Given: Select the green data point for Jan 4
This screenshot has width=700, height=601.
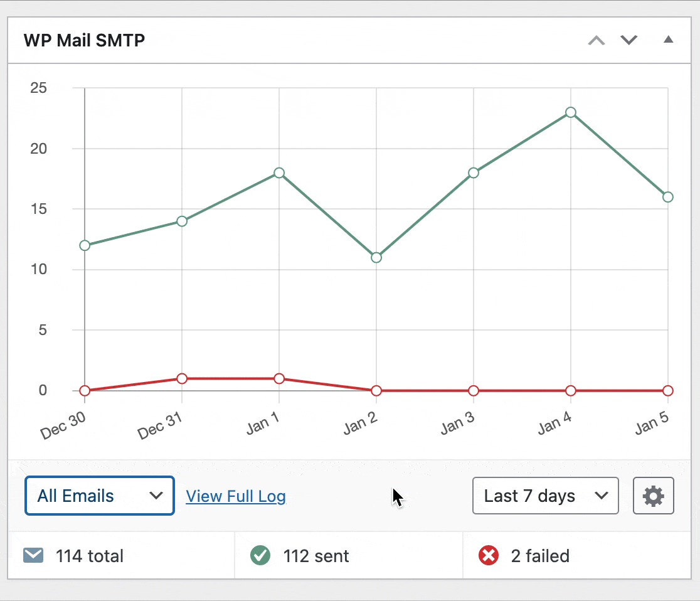Looking at the screenshot, I should (571, 112).
